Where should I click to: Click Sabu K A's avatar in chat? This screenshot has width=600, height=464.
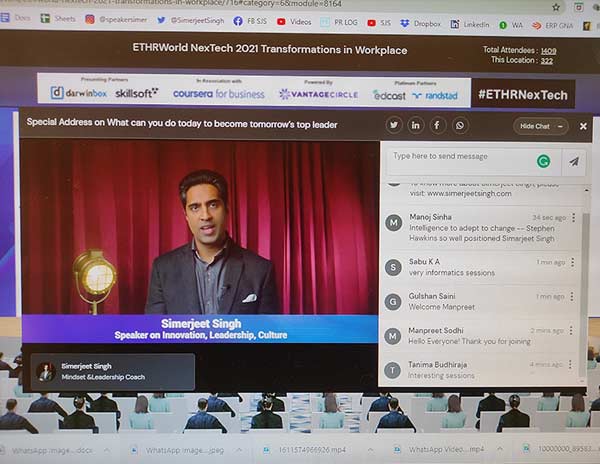pyautogui.click(x=393, y=267)
